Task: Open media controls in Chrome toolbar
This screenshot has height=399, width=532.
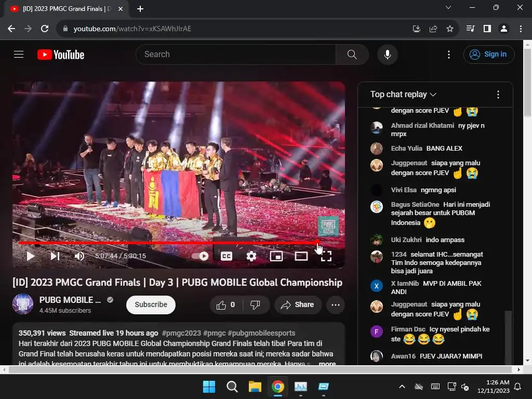Action: click(x=470, y=29)
